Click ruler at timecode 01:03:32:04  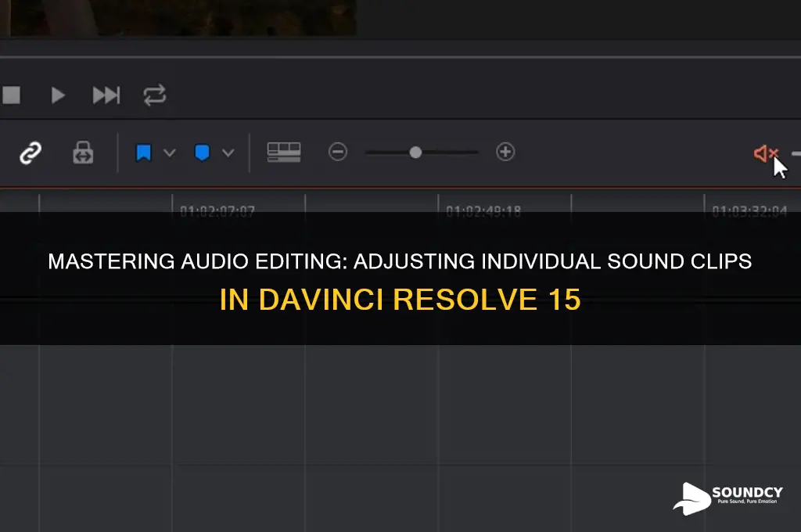tap(749, 210)
